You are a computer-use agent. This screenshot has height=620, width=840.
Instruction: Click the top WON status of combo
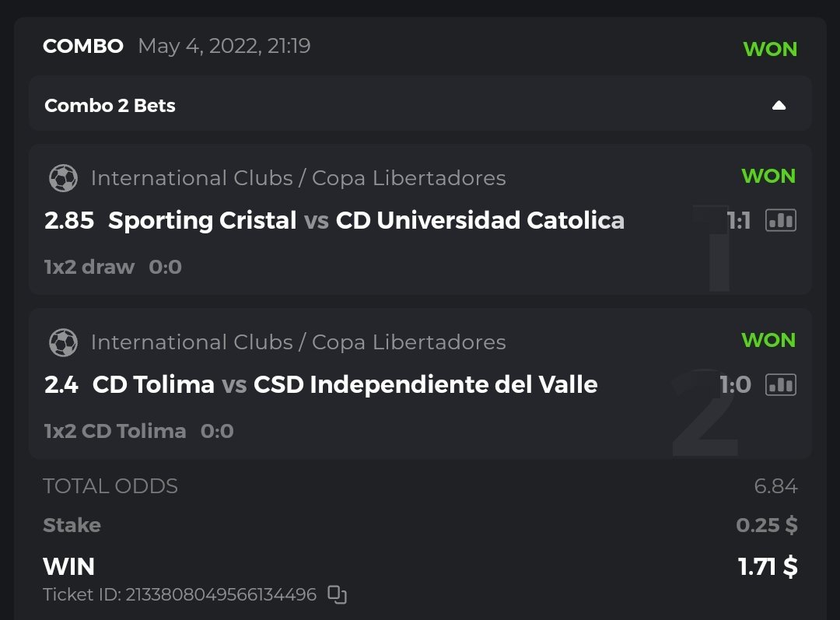pos(770,49)
